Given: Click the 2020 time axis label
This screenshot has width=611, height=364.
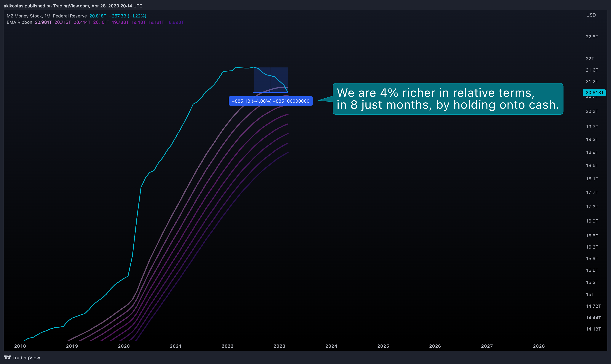Looking at the screenshot, I should pos(124,346).
